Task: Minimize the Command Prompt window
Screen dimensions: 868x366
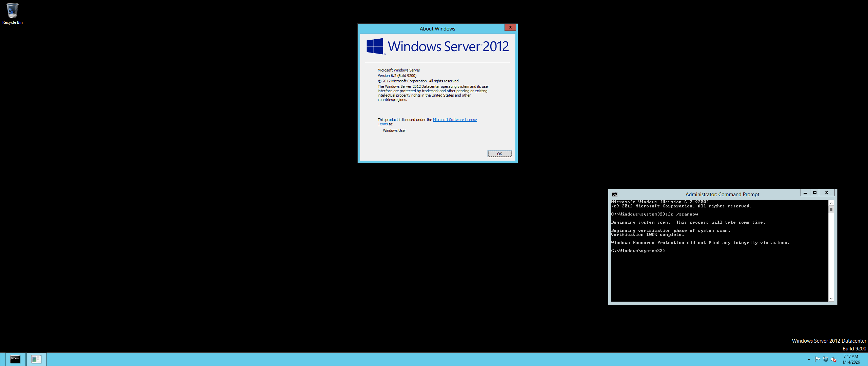Action: [x=805, y=192]
